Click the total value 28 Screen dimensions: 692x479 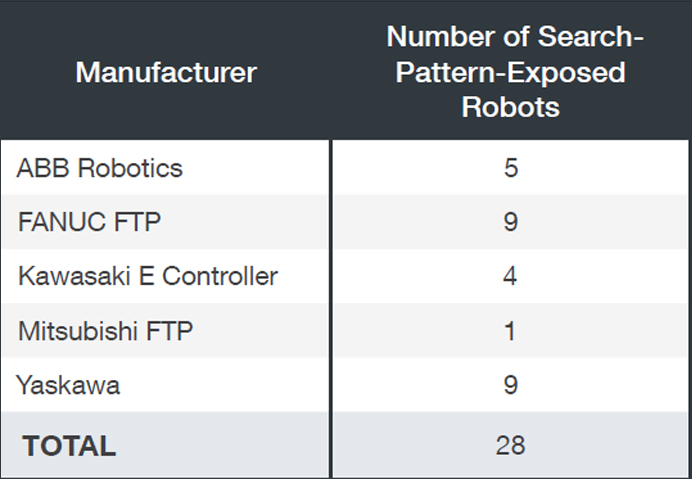(510, 446)
